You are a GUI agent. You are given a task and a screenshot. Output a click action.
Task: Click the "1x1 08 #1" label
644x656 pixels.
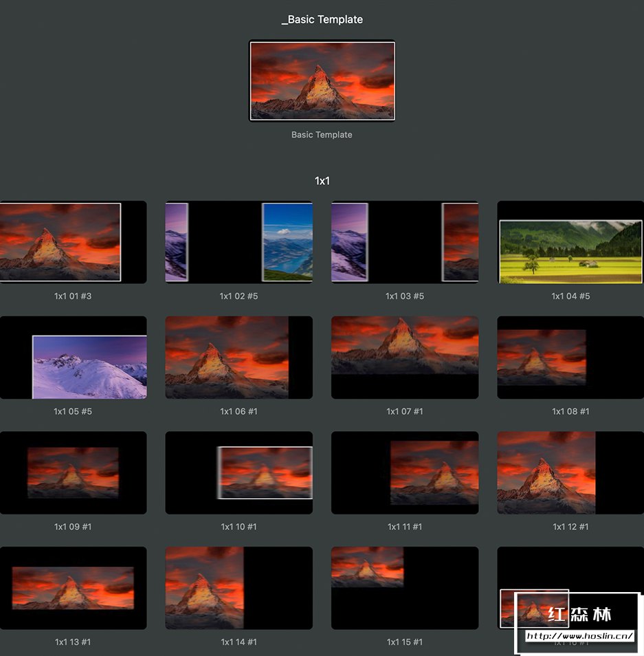click(570, 411)
